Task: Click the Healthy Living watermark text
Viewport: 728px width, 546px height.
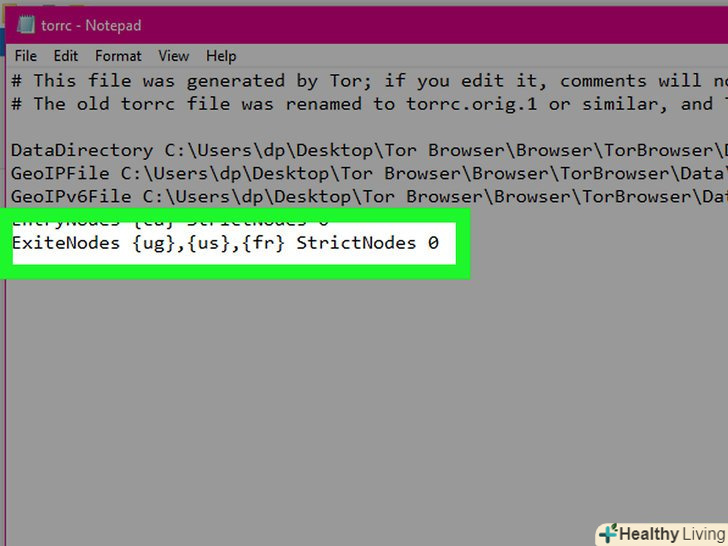Action: tap(673, 534)
